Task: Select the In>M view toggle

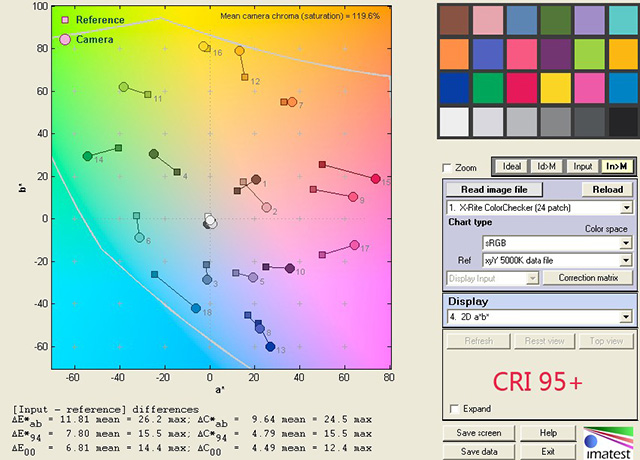Action: click(616, 166)
